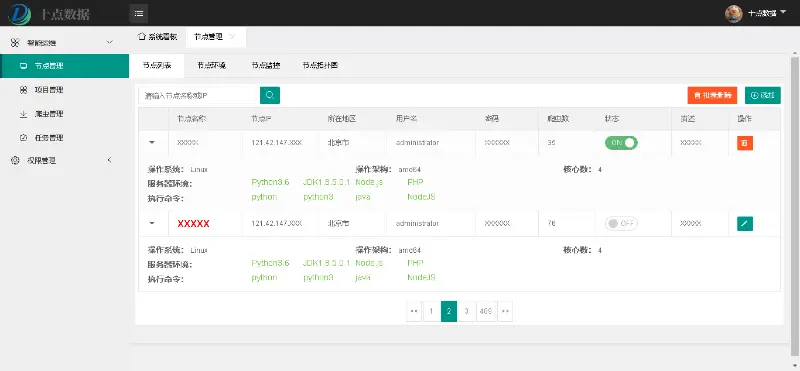Image resolution: width=800 pixels, height=371 pixels.
Task: Delete the first node with orange trash icon
Action: click(x=745, y=143)
